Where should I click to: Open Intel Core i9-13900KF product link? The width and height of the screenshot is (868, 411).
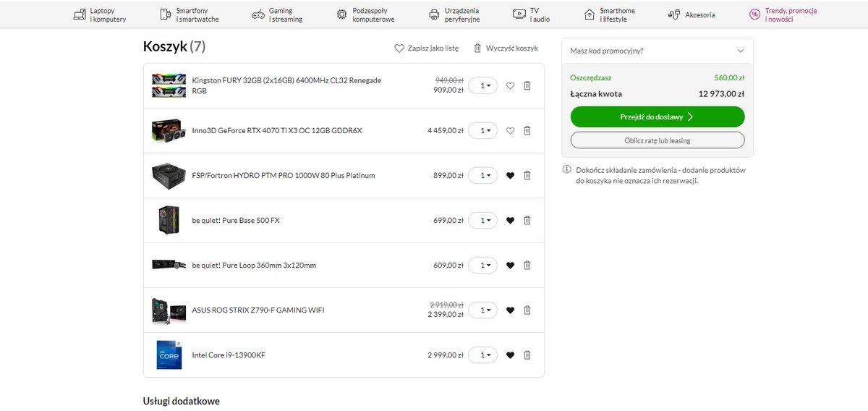coord(229,355)
